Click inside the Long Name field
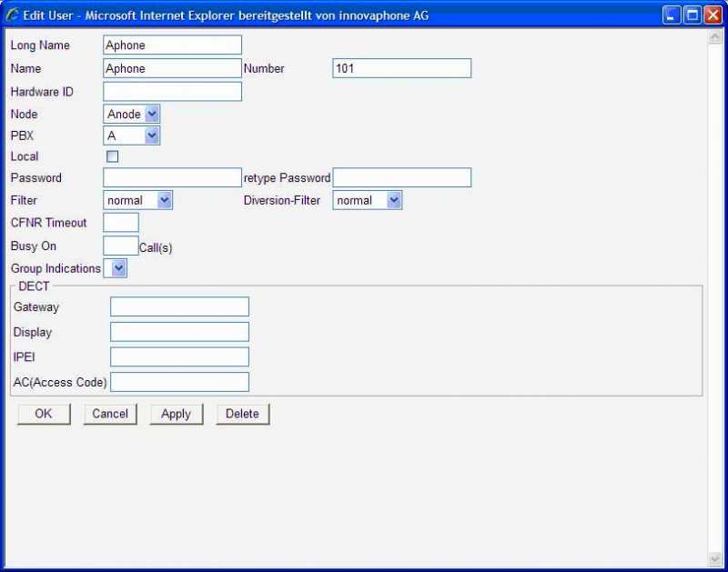Screen dimensions: 728x572 [171, 45]
